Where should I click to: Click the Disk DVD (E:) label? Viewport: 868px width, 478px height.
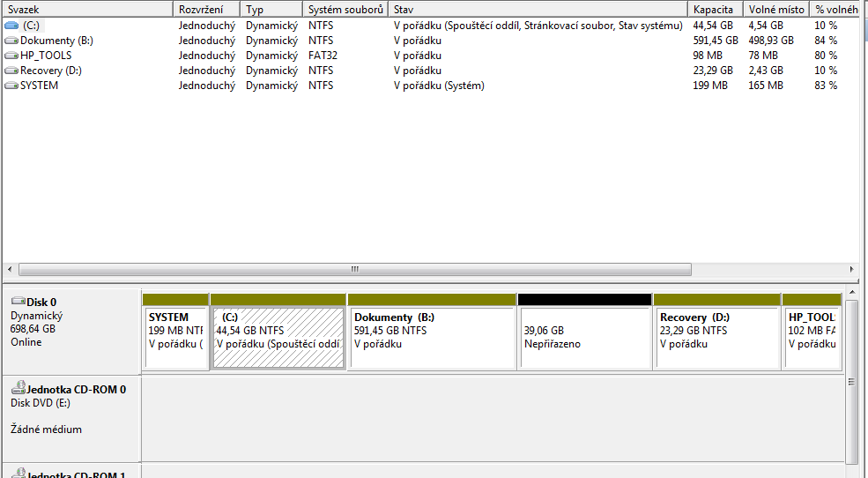point(41,403)
